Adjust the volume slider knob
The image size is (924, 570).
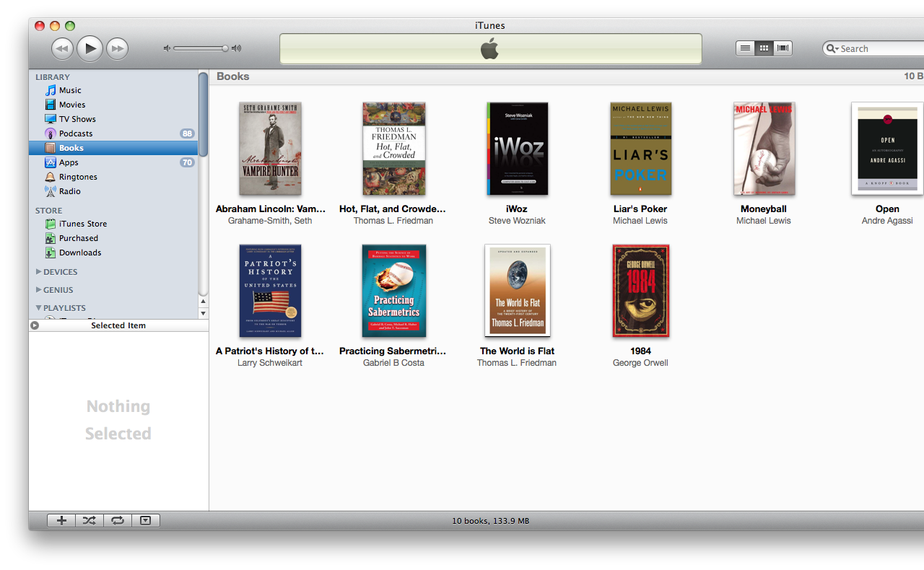point(225,48)
